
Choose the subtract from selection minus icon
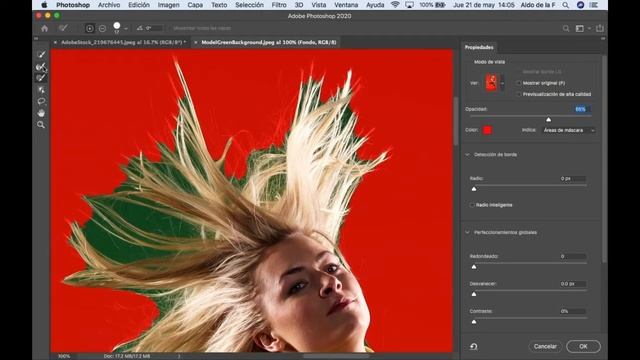(x=102, y=28)
